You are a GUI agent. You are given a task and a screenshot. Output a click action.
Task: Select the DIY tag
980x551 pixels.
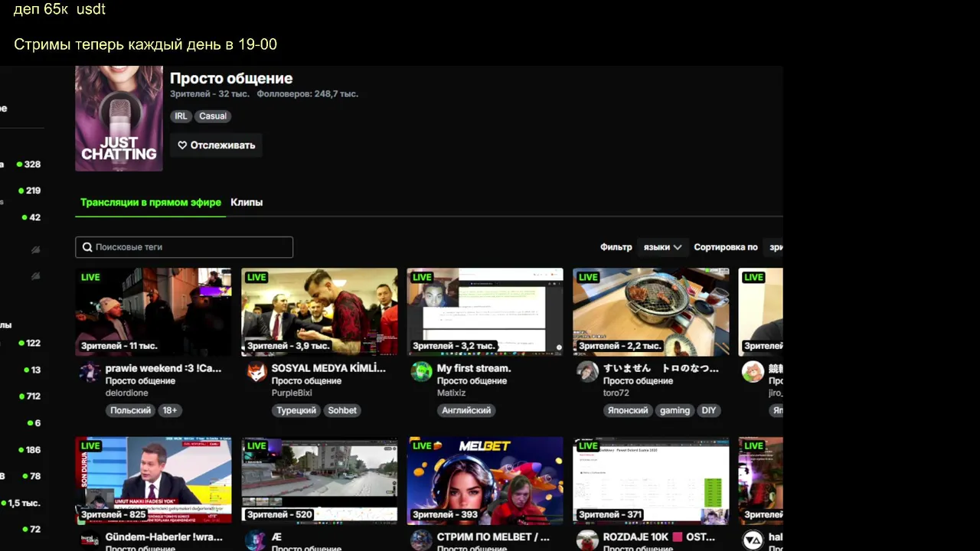pos(709,411)
